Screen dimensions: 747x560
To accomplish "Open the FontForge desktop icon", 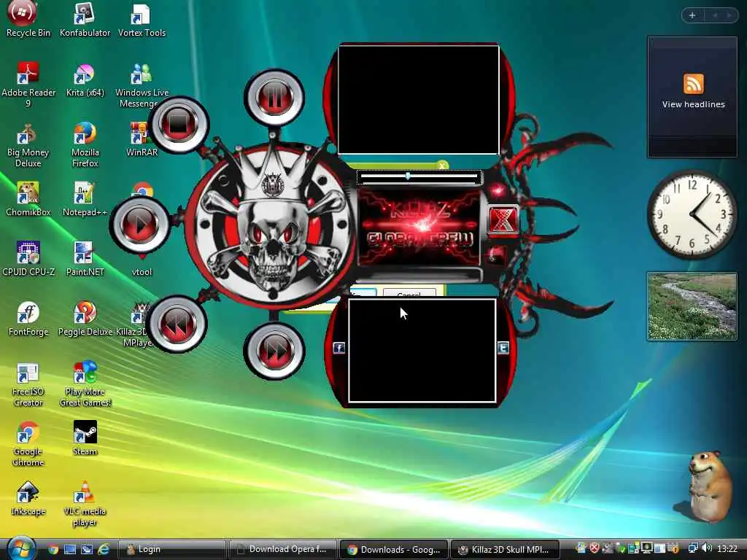I will [x=28, y=319].
